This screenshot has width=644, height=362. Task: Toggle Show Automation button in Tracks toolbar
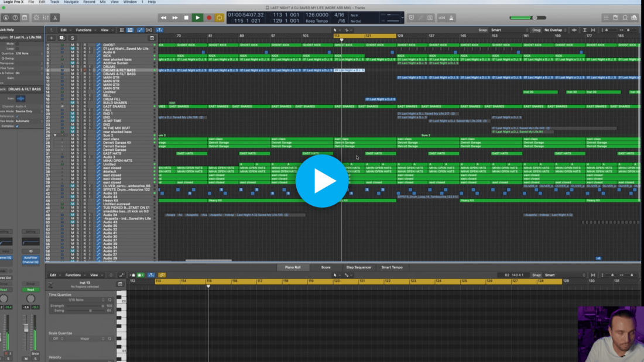tap(141, 30)
